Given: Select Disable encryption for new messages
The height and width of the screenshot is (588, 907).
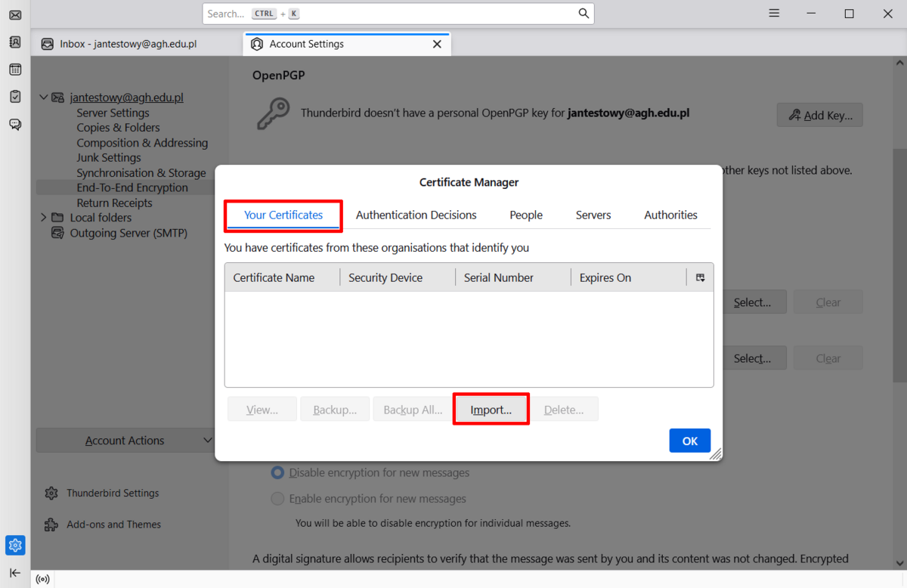Looking at the screenshot, I should click(278, 472).
